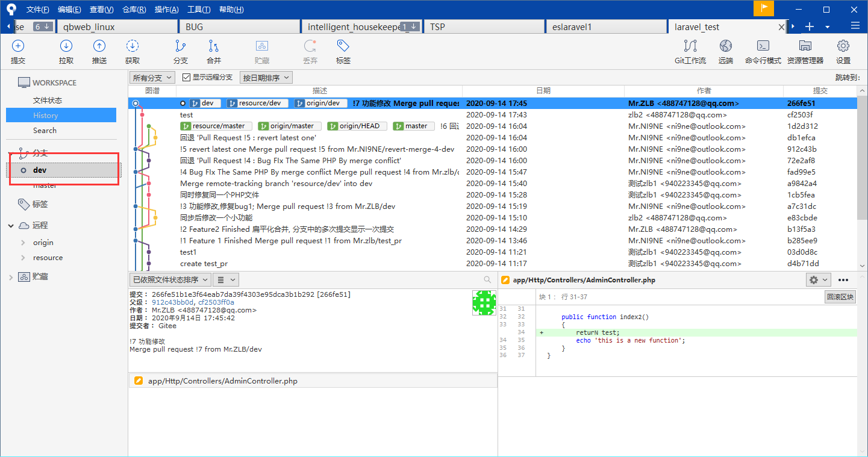Viewport: 868px width, 457px height.
Task: Launch 命令行模式 terminal icon
Action: (x=763, y=46)
